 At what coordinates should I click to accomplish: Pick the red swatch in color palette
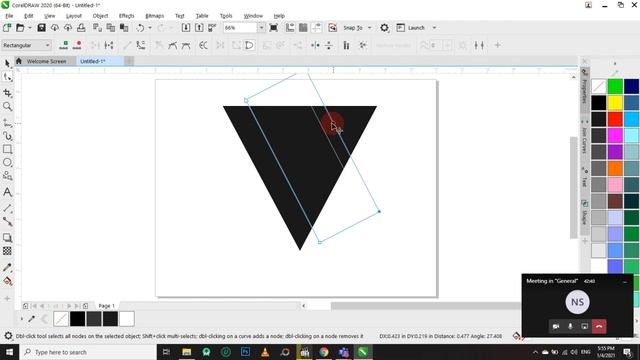pyautogui.click(x=615, y=119)
